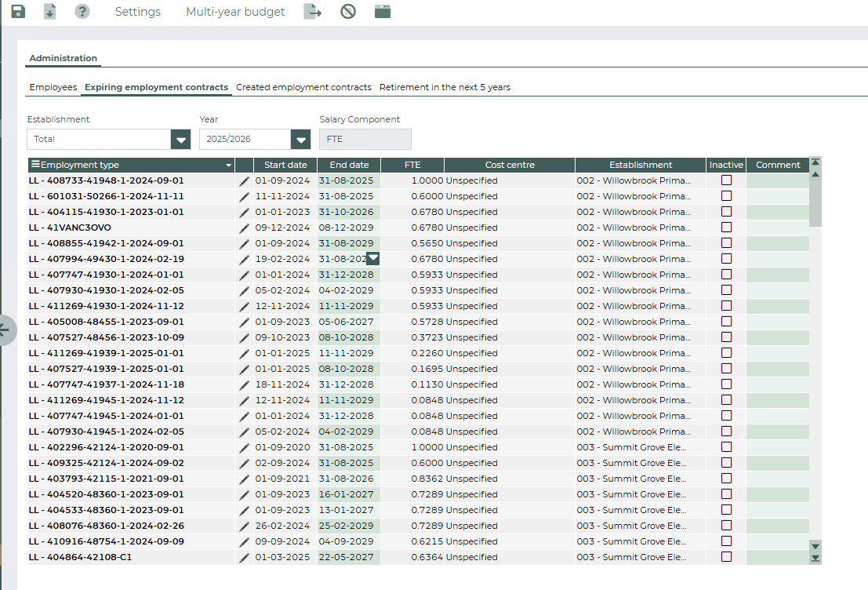868x590 pixels.
Task: Mark LL - 404115-41930-1-2023-01-01 as inactive
Action: (726, 212)
